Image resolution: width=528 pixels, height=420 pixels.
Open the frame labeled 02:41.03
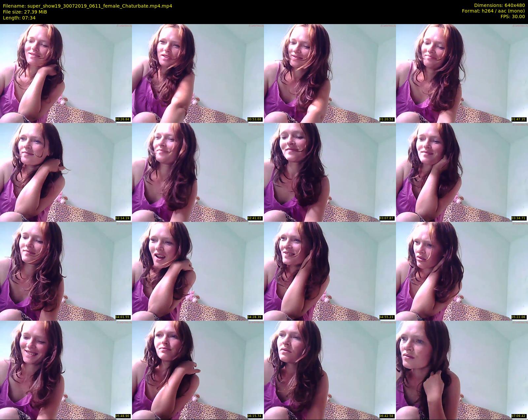click(x=198, y=172)
